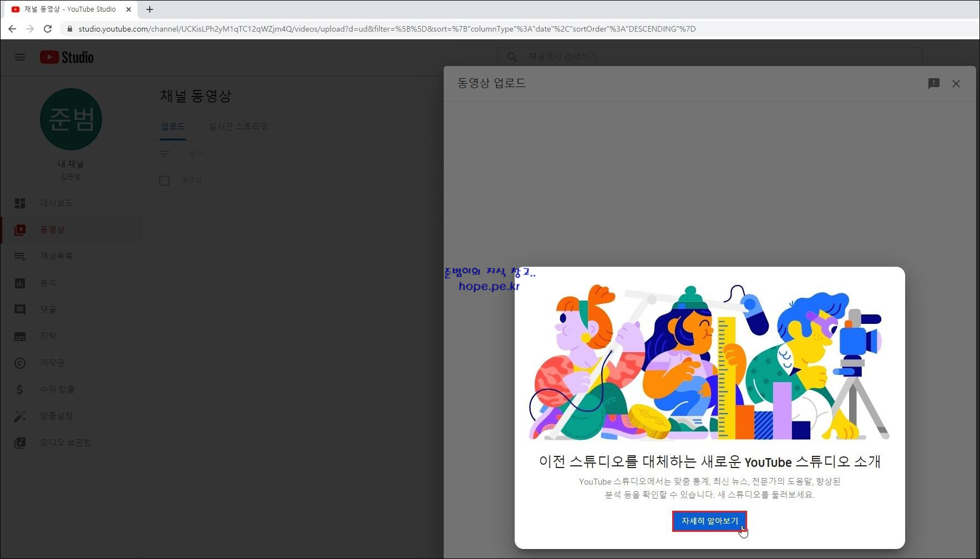980x559 pixels.
Task: Click the search magnifier icon
Action: pyautogui.click(x=512, y=57)
